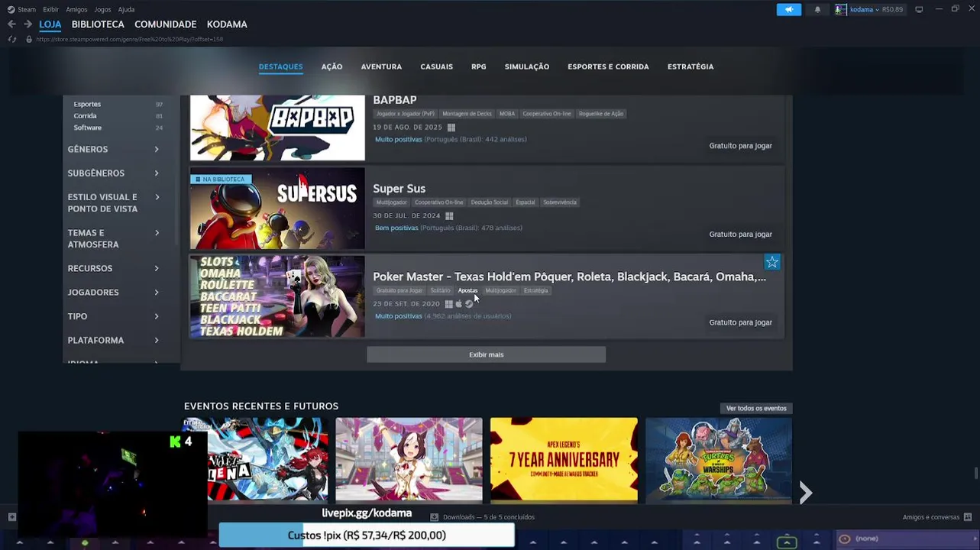Click the add game plus icon

[x=11, y=517]
